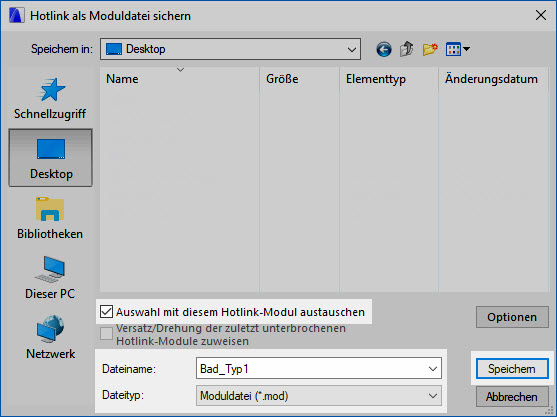Go up one folder level
Viewport: 557px width, 417px height.
pyautogui.click(x=406, y=49)
